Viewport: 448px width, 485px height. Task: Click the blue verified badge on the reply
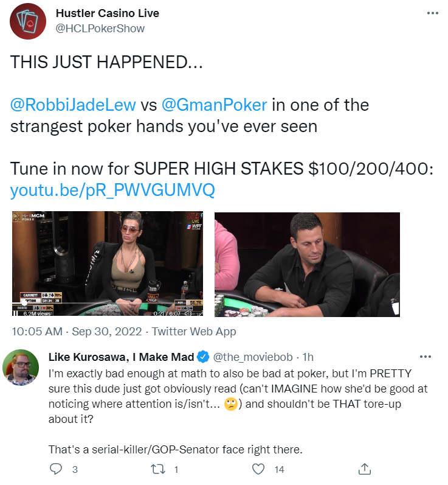pos(205,357)
